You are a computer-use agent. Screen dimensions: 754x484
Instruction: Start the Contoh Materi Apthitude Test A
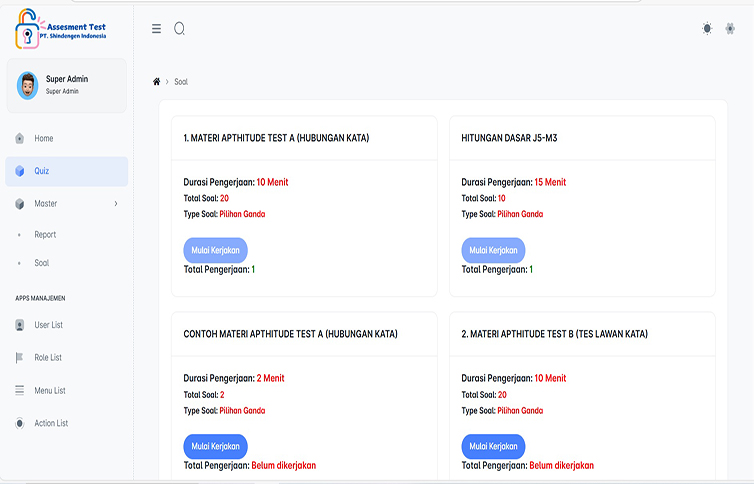pos(215,447)
